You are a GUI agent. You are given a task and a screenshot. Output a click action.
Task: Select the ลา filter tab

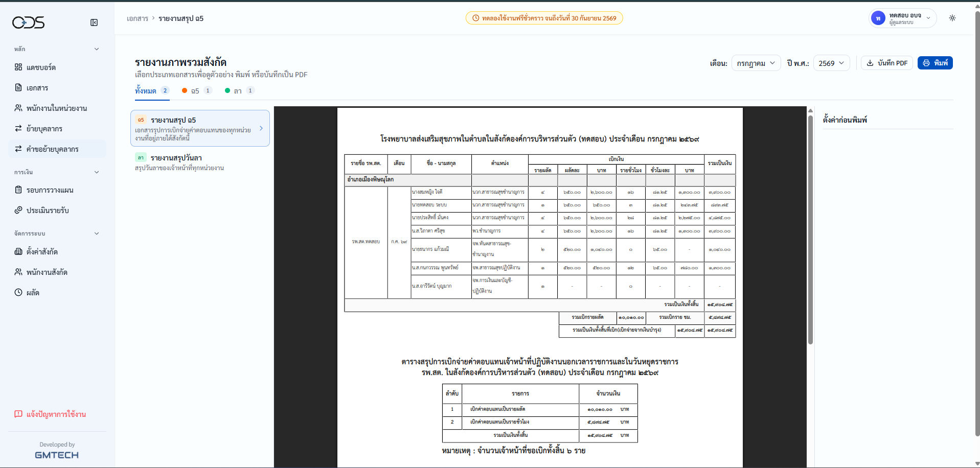click(x=239, y=91)
